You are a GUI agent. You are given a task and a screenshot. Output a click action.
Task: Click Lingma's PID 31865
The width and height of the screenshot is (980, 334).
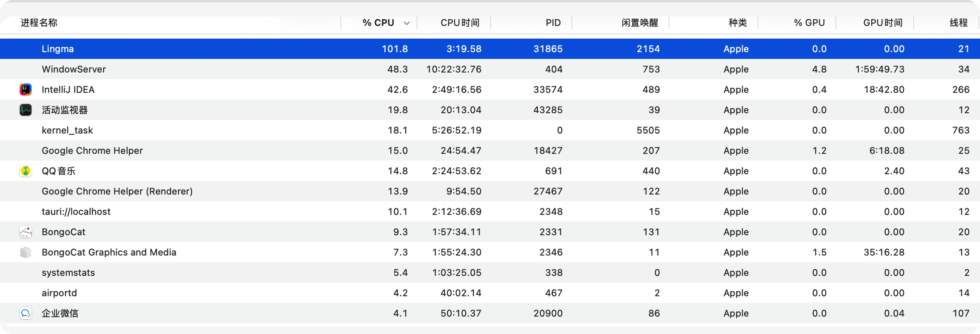548,49
